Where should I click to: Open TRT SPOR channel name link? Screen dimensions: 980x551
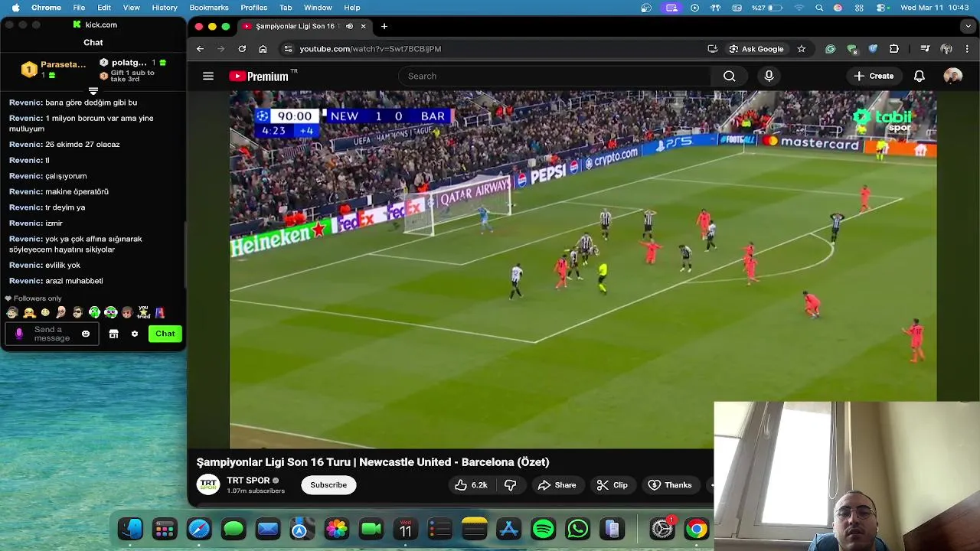(x=248, y=481)
